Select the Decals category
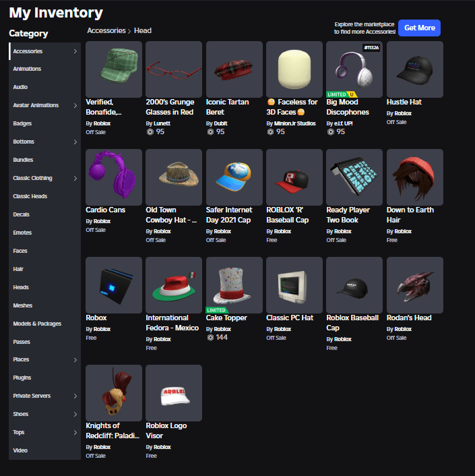Viewport: 475px width, 476px height. [45, 214]
